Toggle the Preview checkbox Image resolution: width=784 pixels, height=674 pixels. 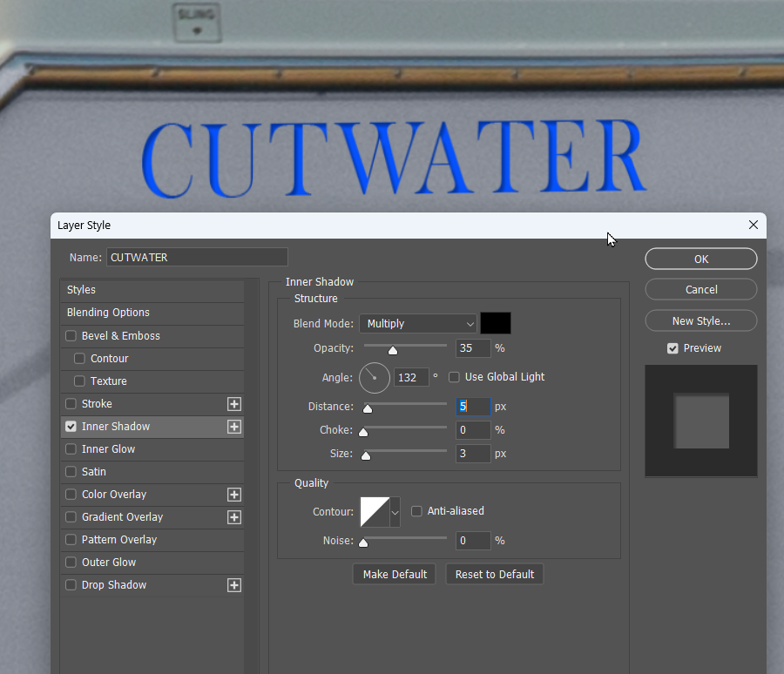(672, 347)
